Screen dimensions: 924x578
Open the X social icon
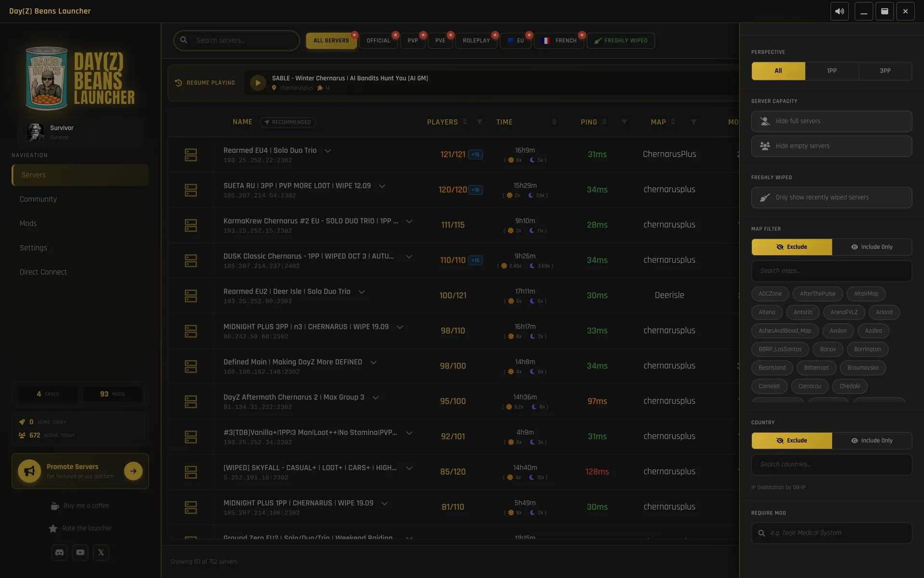(101, 552)
